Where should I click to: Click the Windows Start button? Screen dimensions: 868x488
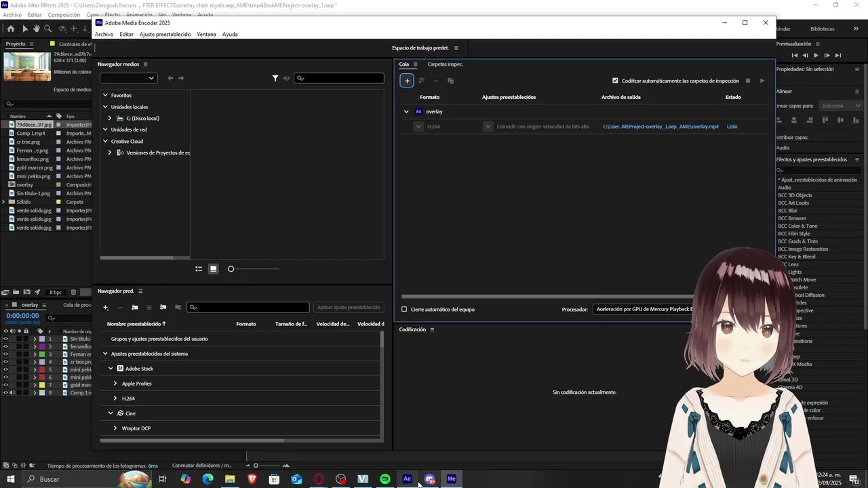[x=10, y=479]
